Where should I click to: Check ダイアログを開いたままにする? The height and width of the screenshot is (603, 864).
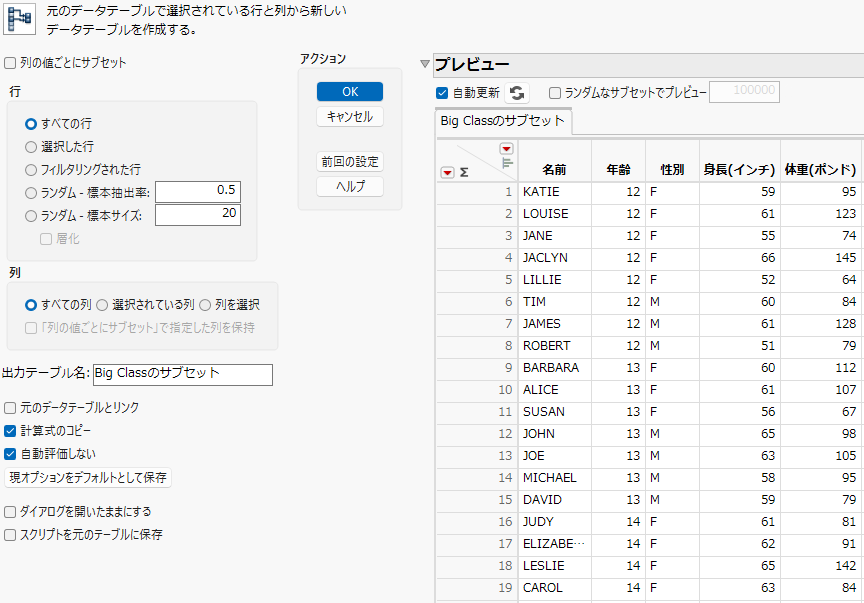coord(10,512)
